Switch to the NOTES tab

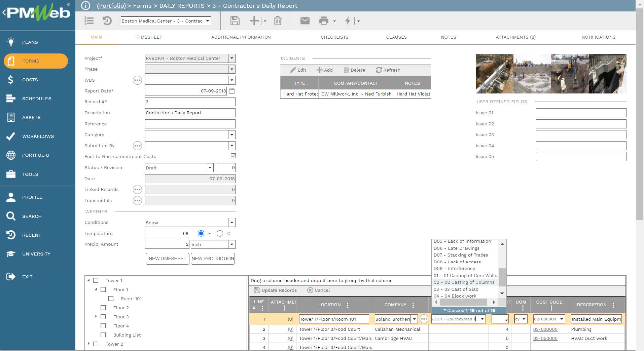tap(449, 37)
